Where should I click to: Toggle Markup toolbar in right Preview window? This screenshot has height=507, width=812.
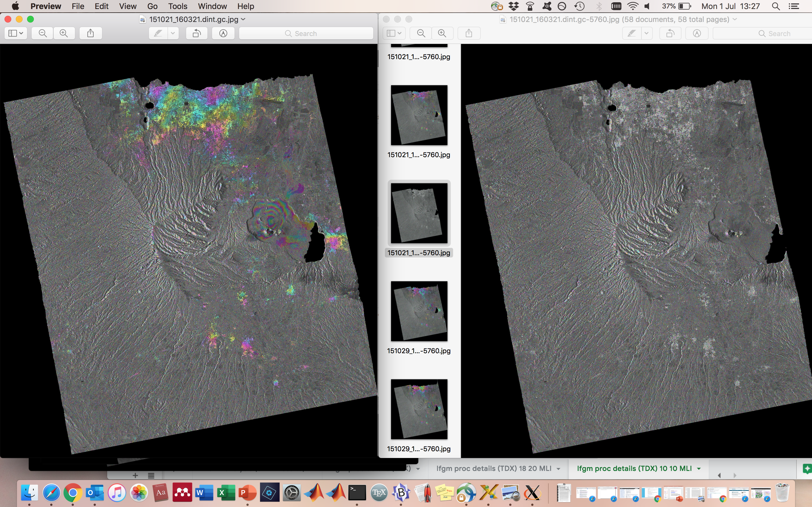(697, 33)
